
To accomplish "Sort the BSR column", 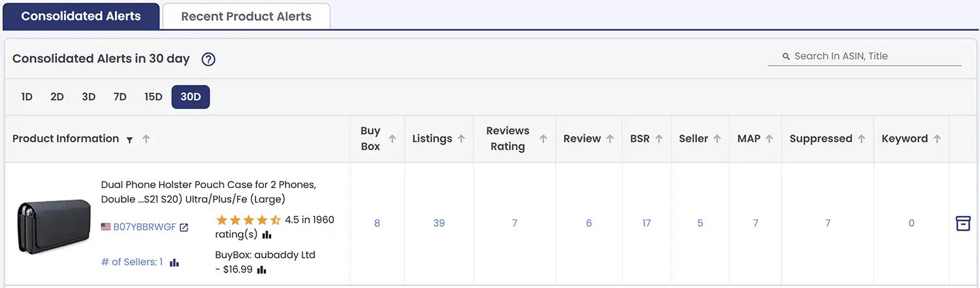I will point(659,138).
